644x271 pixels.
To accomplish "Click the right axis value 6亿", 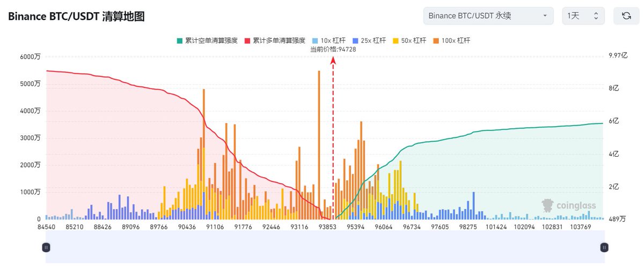I will coord(614,121).
